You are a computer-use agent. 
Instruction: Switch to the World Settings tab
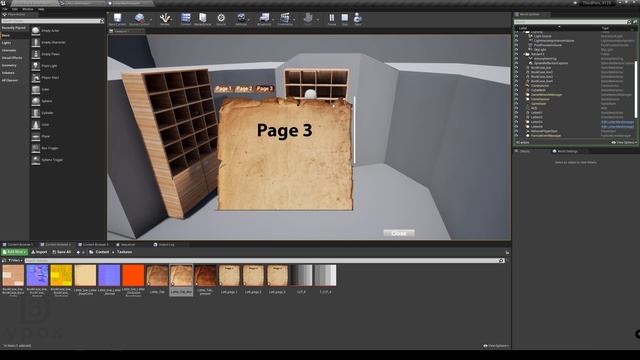(x=565, y=151)
